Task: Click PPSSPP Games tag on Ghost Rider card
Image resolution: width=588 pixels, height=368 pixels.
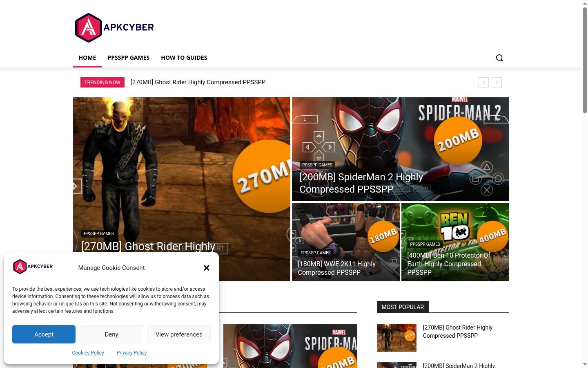Action: [99, 233]
